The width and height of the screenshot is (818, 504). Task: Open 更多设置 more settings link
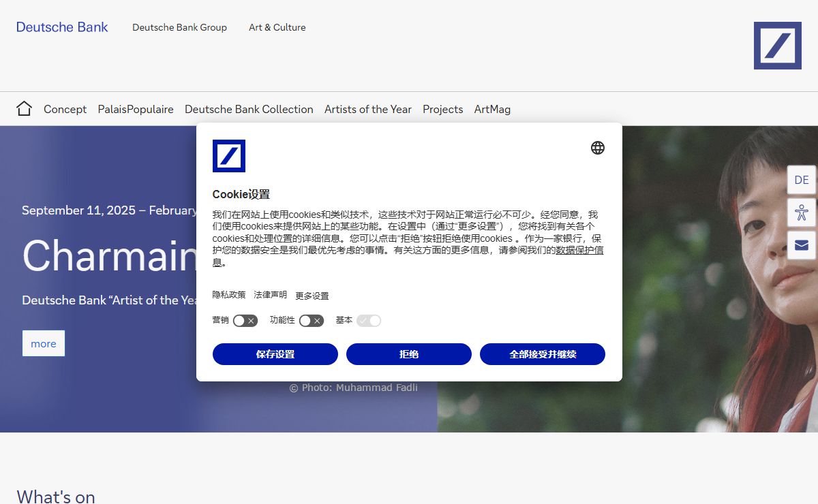click(312, 296)
